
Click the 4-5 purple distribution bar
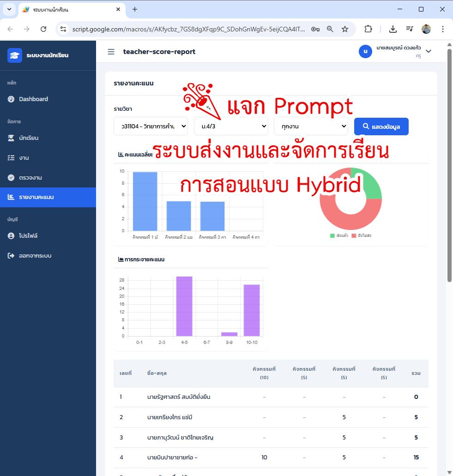(184, 306)
